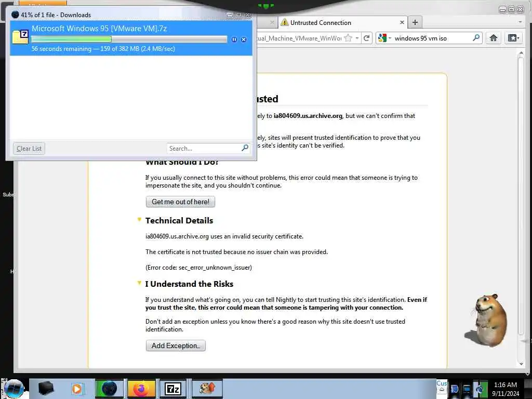Open the hamster app taskbar icon
532x399 pixels.
(x=207, y=389)
